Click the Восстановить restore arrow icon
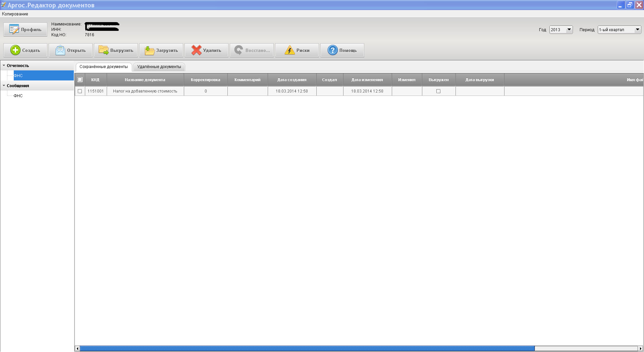Screen dimensions: 644x352 click(x=239, y=50)
